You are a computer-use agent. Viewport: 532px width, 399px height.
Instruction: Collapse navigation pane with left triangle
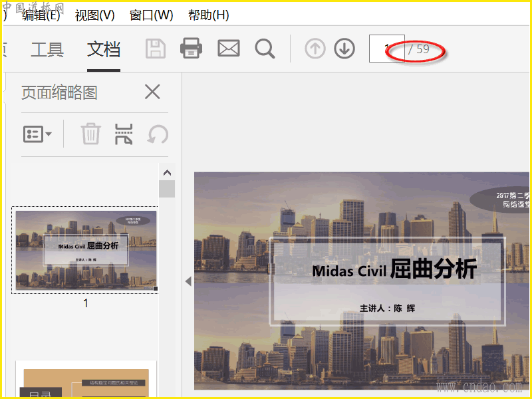point(188,281)
